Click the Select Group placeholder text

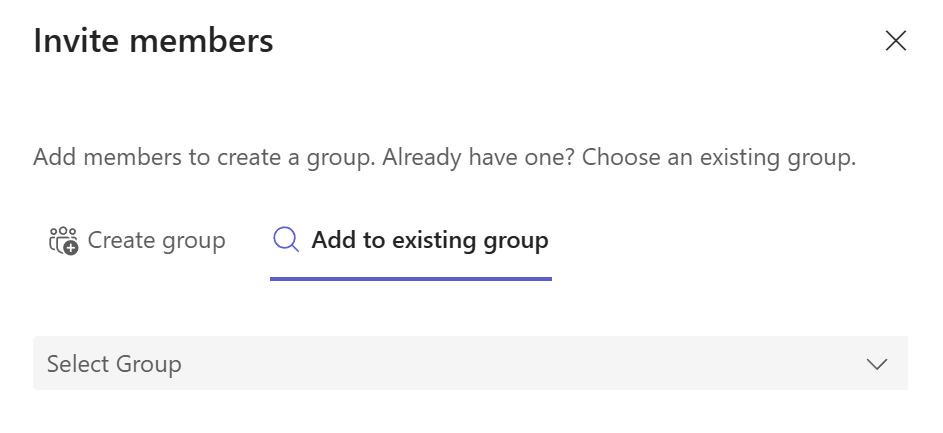[114, 364]
